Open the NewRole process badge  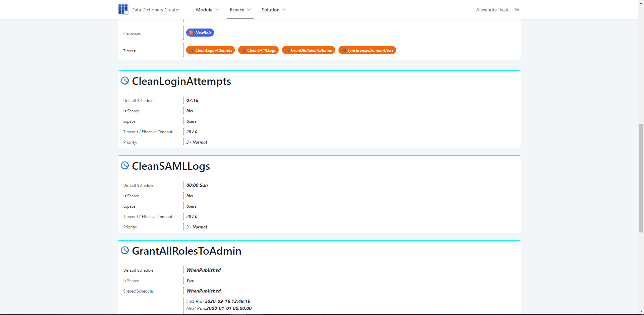pos(200,33)
